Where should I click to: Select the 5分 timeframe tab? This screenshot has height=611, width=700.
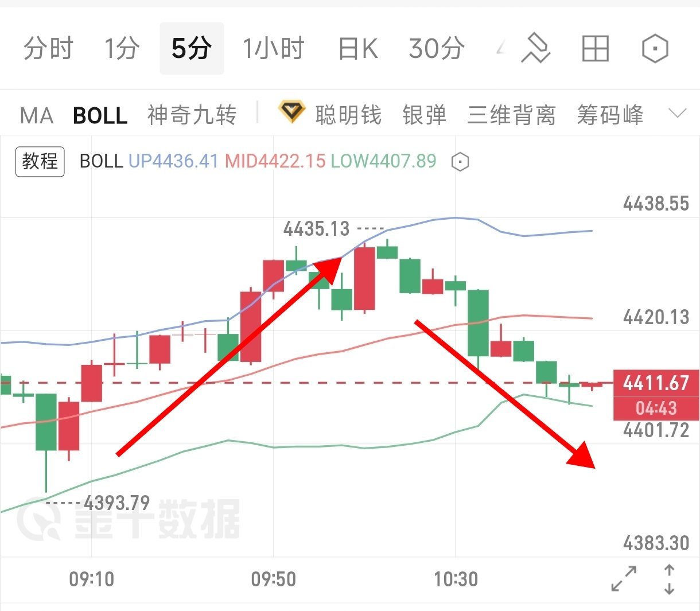192,48
